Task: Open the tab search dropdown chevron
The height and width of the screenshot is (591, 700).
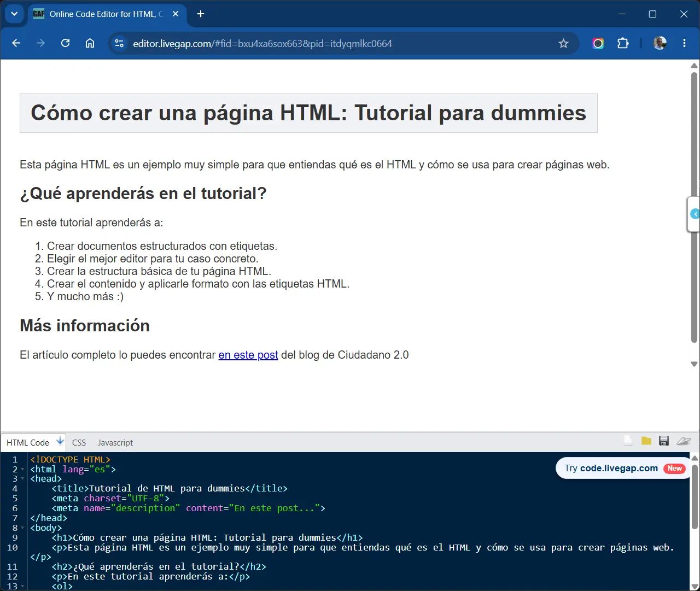Action: 14,14
